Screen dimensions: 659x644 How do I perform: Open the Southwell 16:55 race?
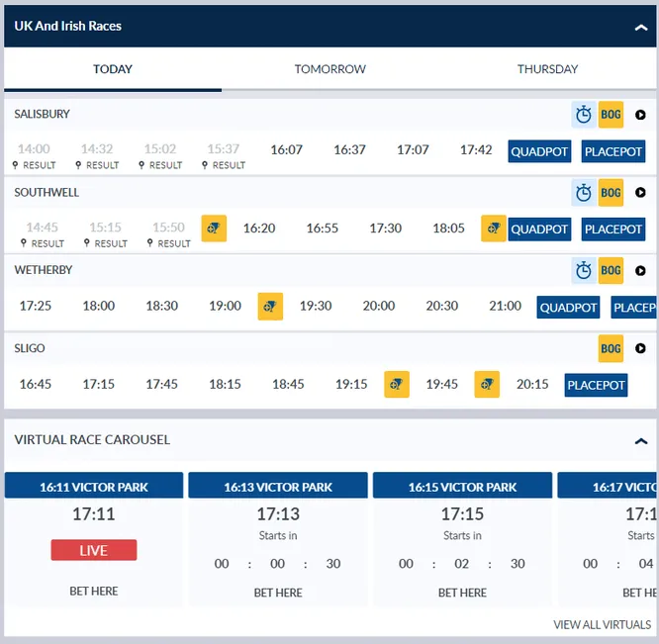click(x=323, y=229)
